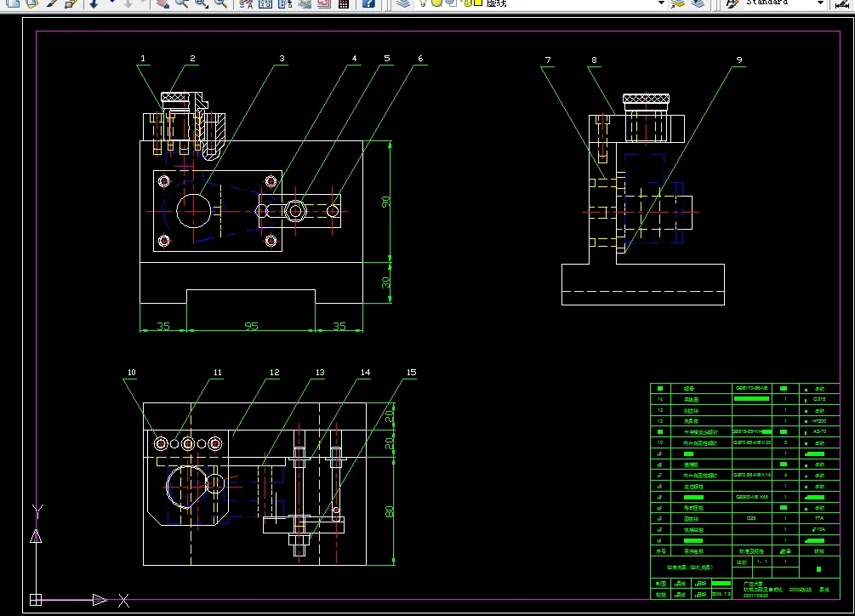Click the Zoom Previous magnifier
This screenshot has width=855, height=616.
(220, 3)
